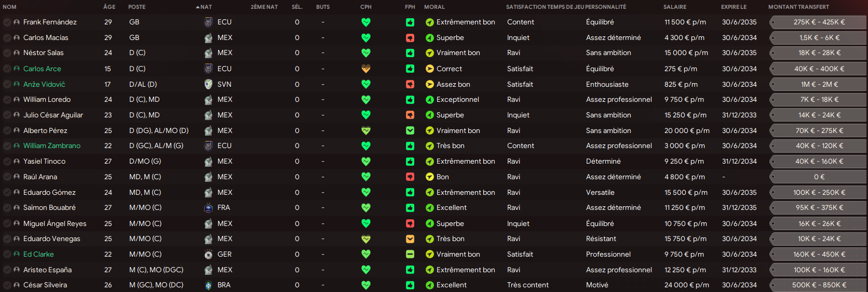Sort the list by the NAT column
Image resolution: width=868 pixels, height=292 pixels.
(206, 7)
